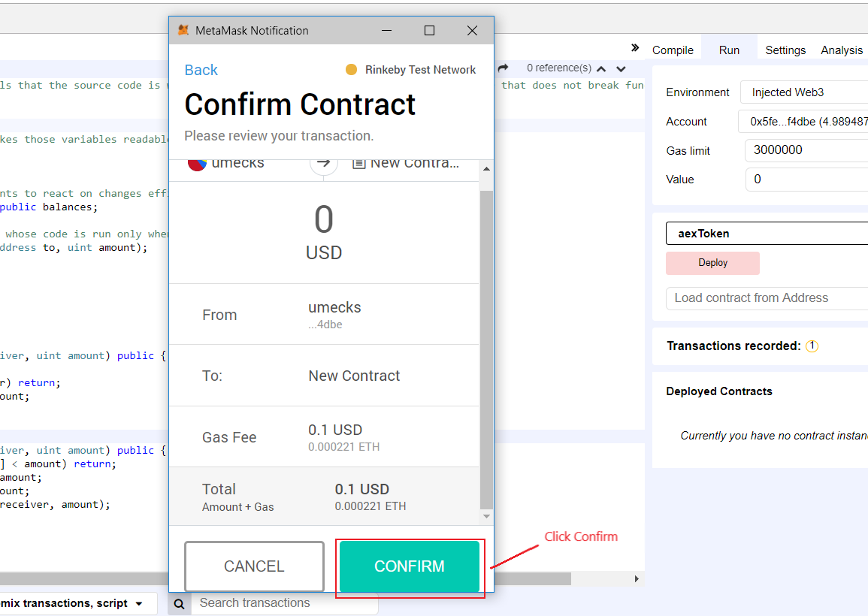This screenshot has height=616, width=868.
Task: Click the MetaMask fox icon
Action: point(181,31)
